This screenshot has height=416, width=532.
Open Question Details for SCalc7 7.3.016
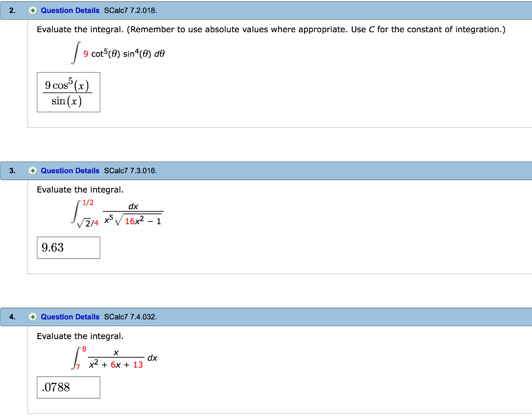tap(70, 170)
